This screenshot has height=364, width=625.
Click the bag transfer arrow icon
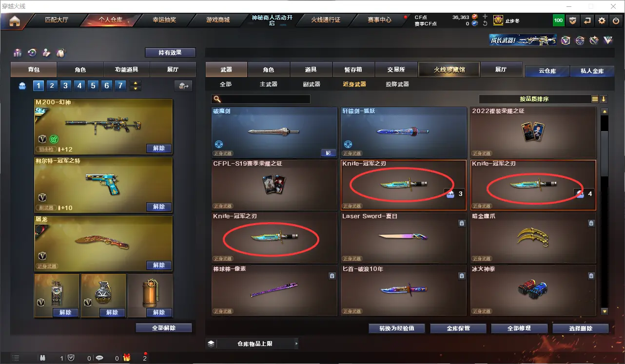(183, 86)
